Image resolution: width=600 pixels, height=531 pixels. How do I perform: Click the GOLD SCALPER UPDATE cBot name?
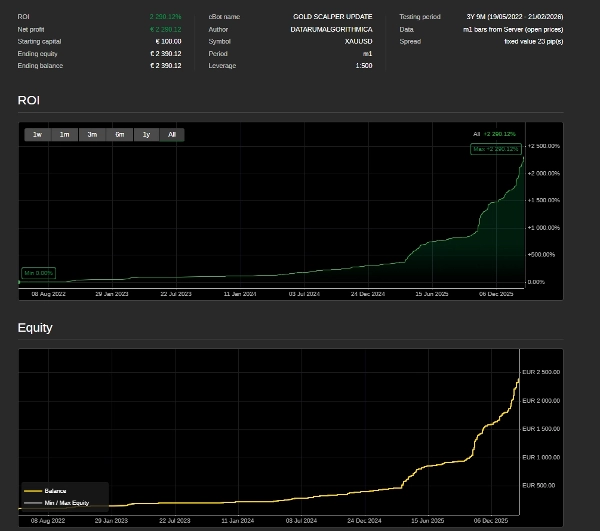tap(332, 17)
